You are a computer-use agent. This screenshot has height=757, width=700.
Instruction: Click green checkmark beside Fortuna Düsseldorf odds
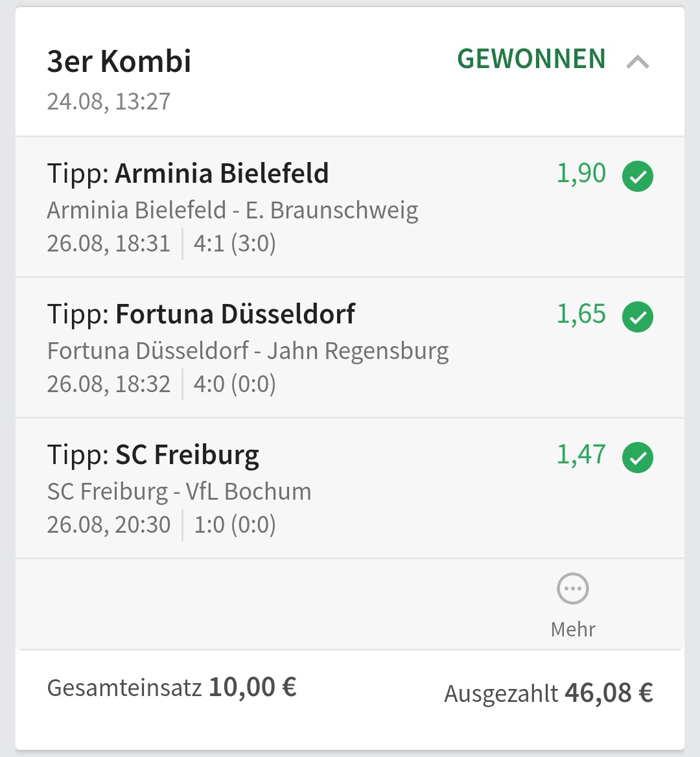638,317
